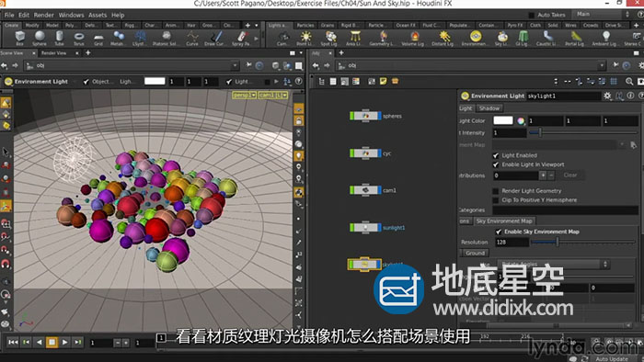
Task: Open Create shelf set arrow menu
Action: 257,25
